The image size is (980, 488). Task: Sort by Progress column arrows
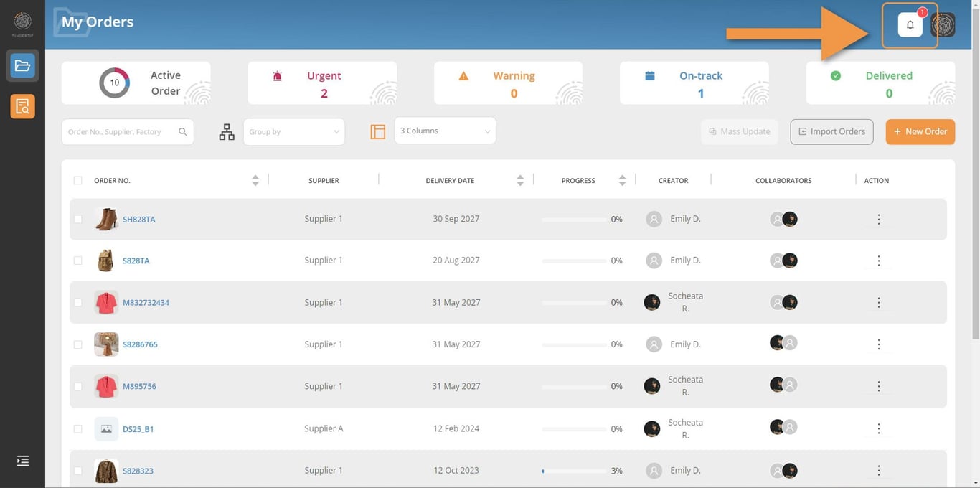click(622, 180)
